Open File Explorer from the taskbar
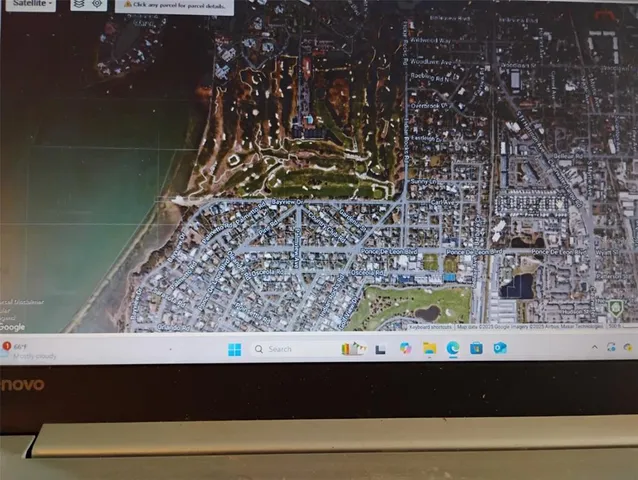Image resolution: width=638 pixels, height=480 pixels. pos(429,348)
